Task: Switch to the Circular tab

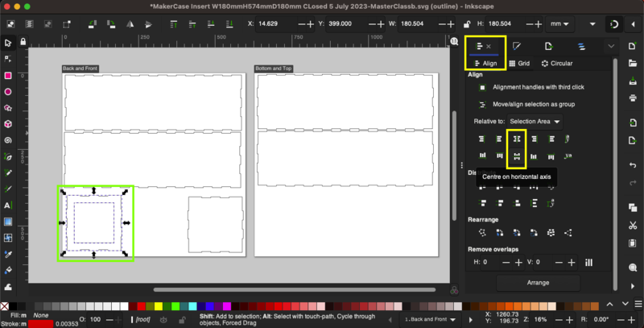Action: click(x=556, y=64)
